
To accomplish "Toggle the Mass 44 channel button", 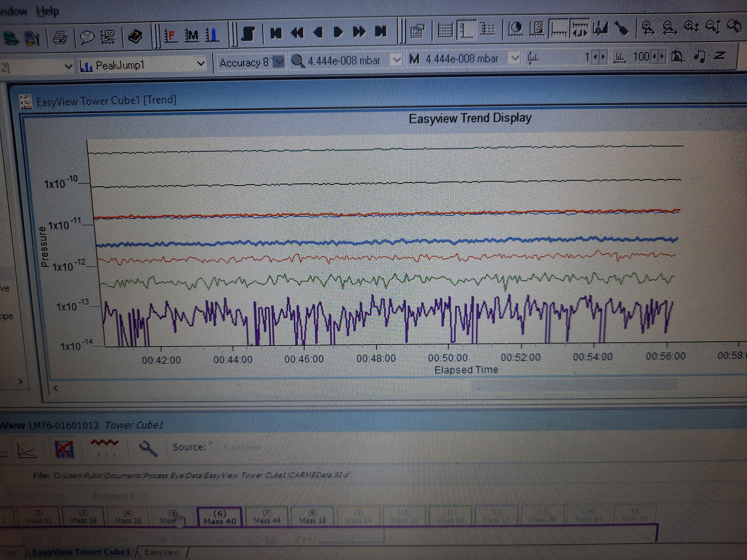I will 267,517.
